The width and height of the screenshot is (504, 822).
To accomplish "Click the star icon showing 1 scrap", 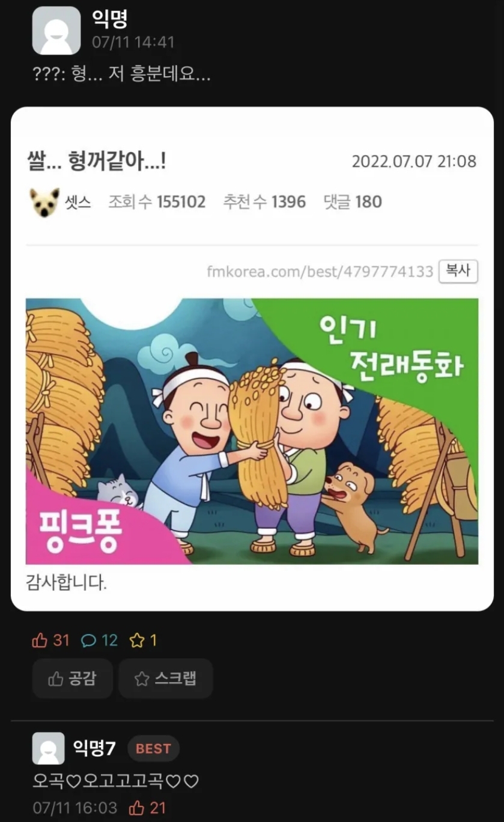I will point(137,641).
